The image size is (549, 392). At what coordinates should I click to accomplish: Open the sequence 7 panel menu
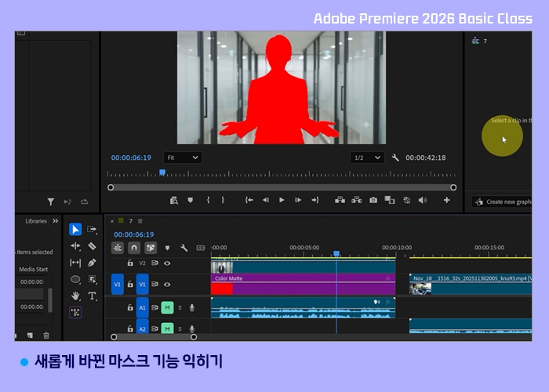(140, 221)
